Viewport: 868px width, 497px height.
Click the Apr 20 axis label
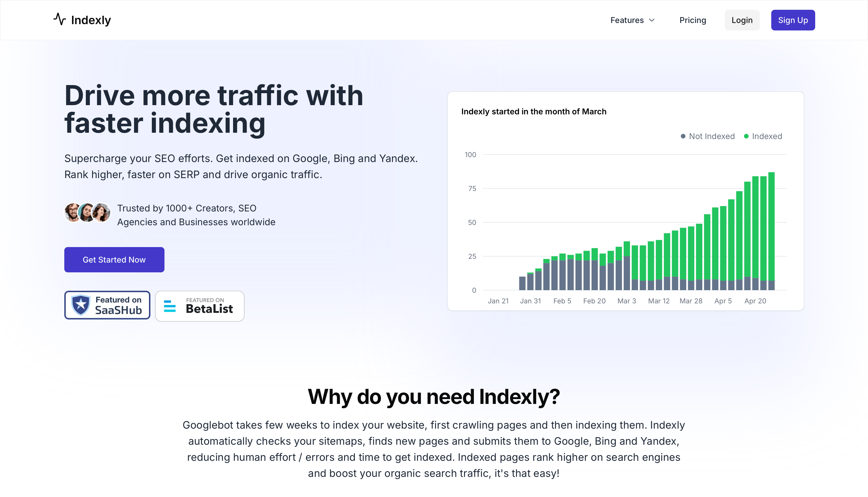pyautogui.click(x=755, y=301)
